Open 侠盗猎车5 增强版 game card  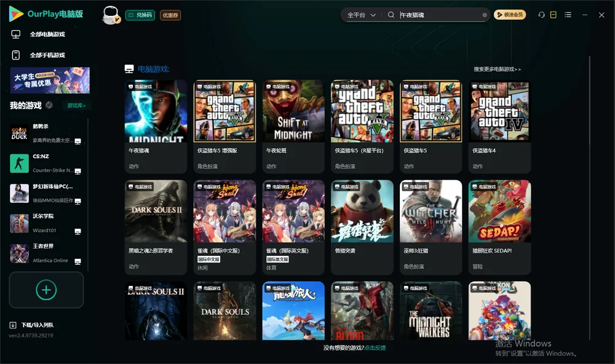point(224,126)
